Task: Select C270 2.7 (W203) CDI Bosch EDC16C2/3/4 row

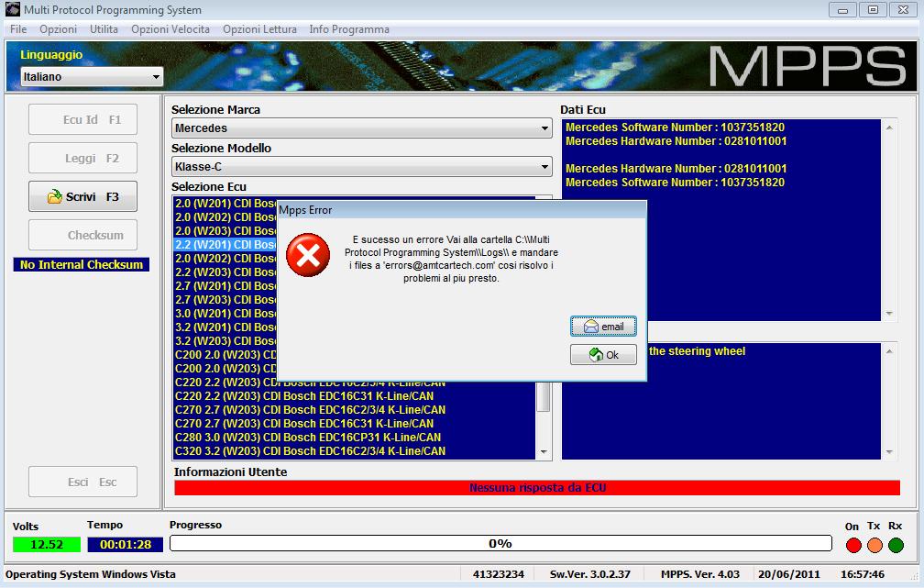Action: tap(355, 409)
